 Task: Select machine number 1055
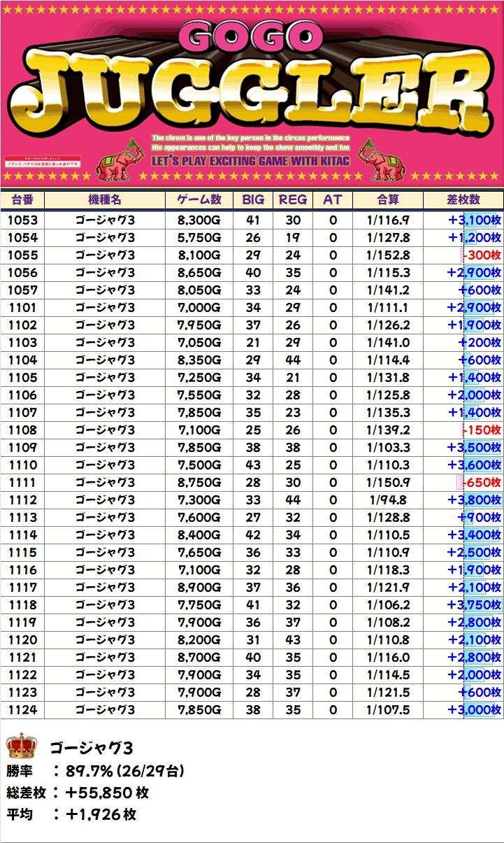click(x=22, y=255)
